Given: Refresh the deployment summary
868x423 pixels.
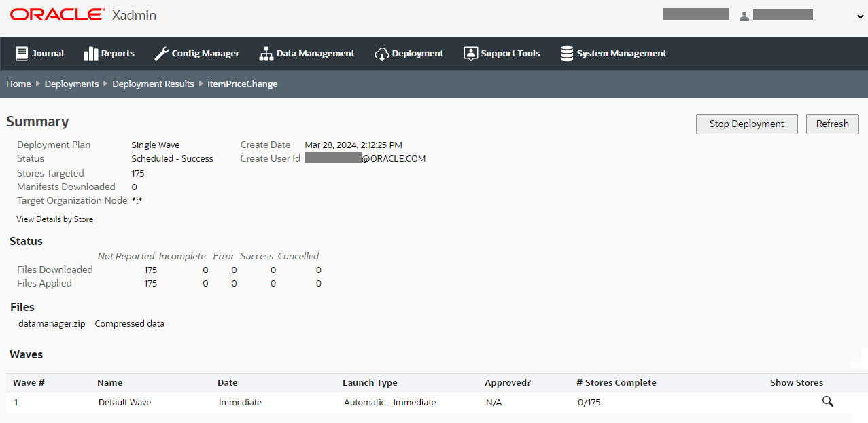Looking at the screenshot, I should tap(832, 124).
